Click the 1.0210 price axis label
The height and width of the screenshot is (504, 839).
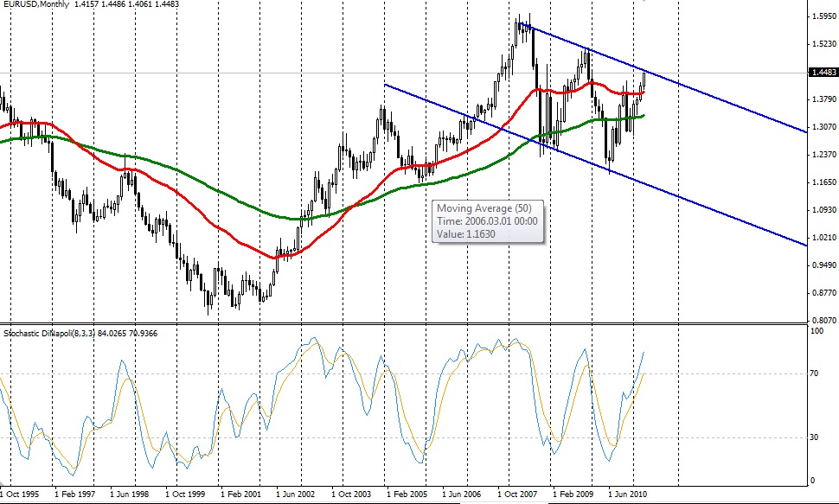821,238
